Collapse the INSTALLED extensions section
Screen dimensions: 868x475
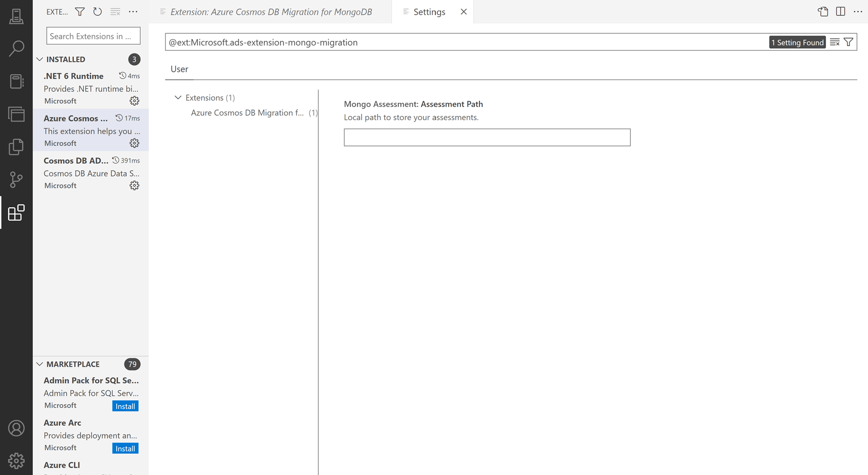(40, 59)
